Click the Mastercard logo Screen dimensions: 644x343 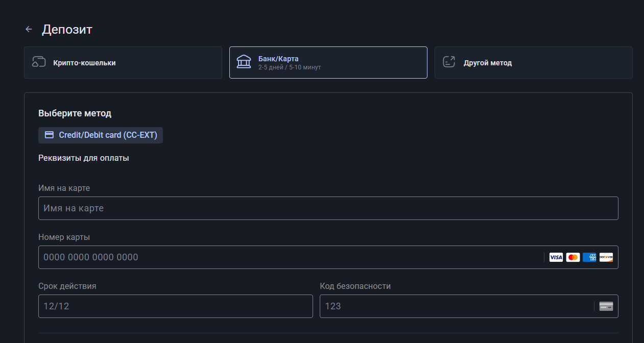573,257
